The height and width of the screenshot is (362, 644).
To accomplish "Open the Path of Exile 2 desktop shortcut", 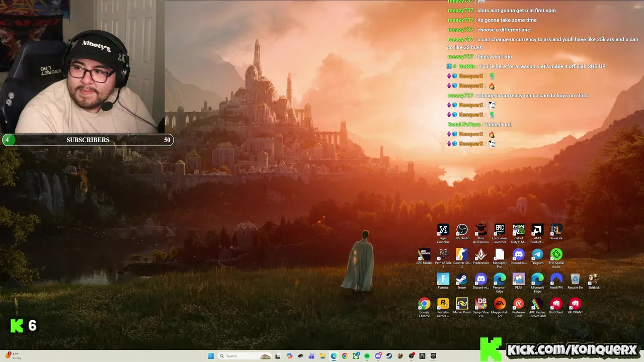I will 443,258.
